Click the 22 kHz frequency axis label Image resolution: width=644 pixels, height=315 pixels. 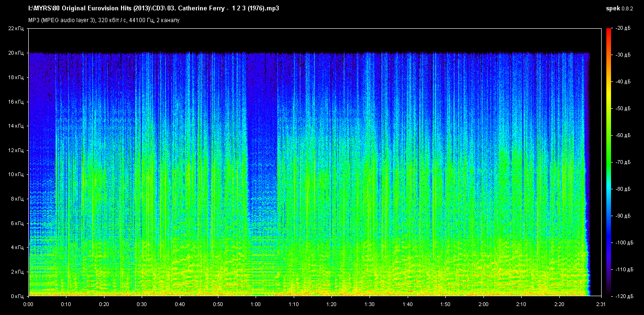[16, 29]
